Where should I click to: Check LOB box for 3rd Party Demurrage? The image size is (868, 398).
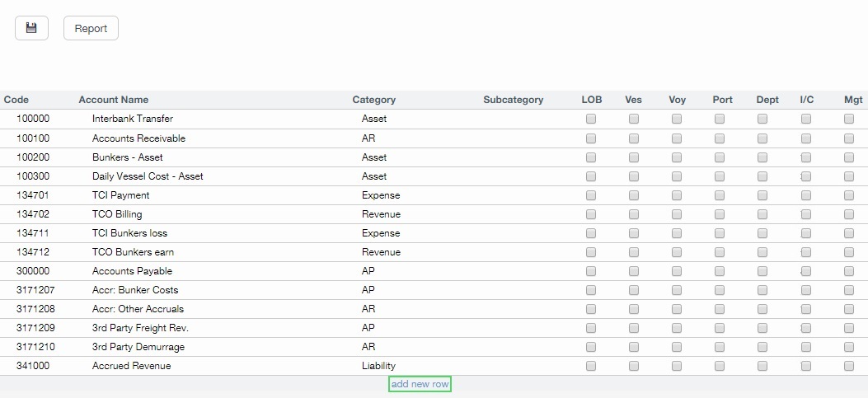(x=591, y=347)
